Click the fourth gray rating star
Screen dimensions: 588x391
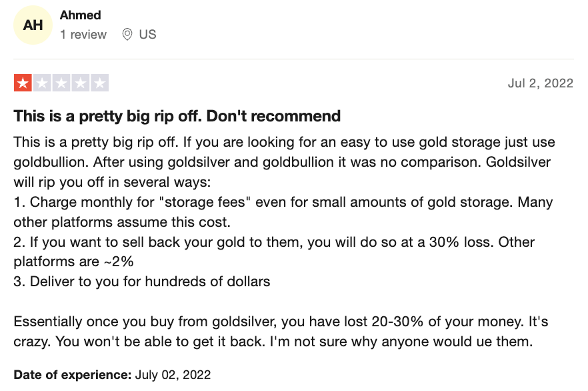click(x=81, y=83)
